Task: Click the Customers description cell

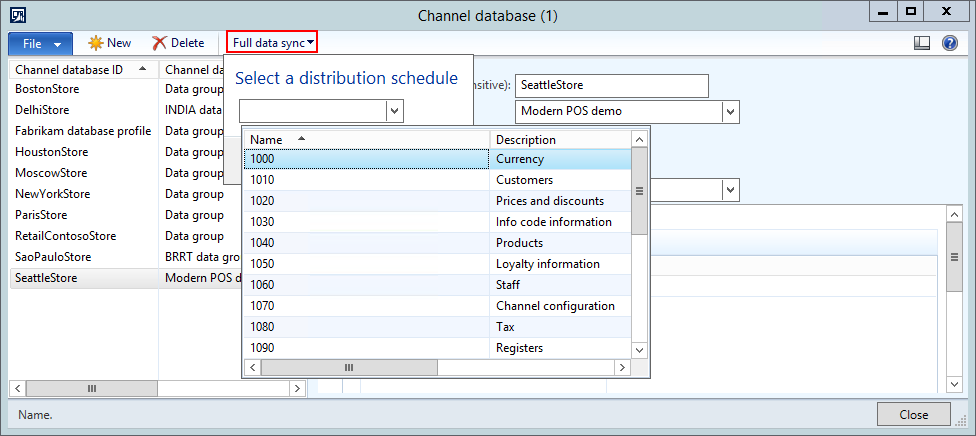Action: (560, 180)
